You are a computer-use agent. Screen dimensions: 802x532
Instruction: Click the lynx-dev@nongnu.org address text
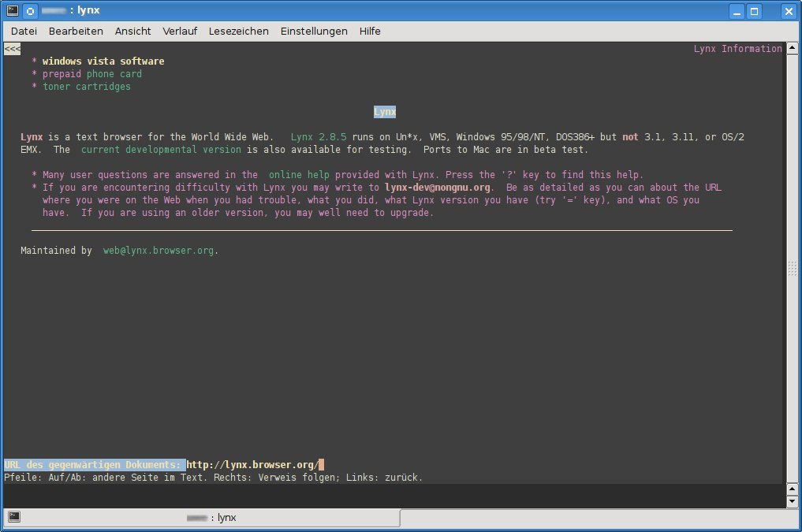(438, 188)
